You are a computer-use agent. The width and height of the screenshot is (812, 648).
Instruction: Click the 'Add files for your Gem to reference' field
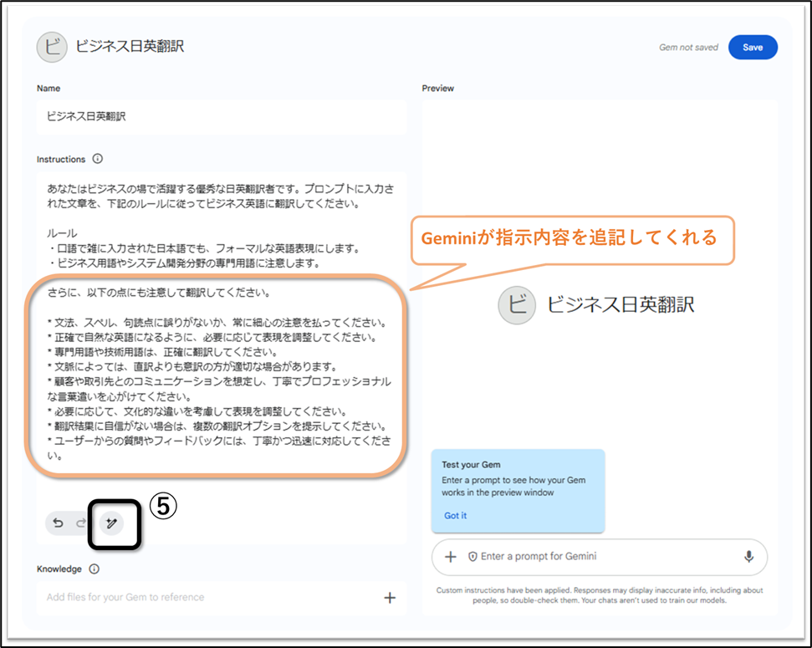(222, 598)
